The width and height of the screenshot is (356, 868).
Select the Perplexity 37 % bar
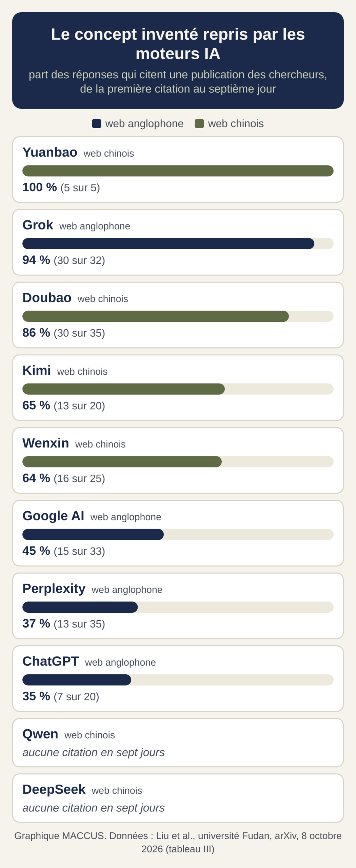point(178,607)
